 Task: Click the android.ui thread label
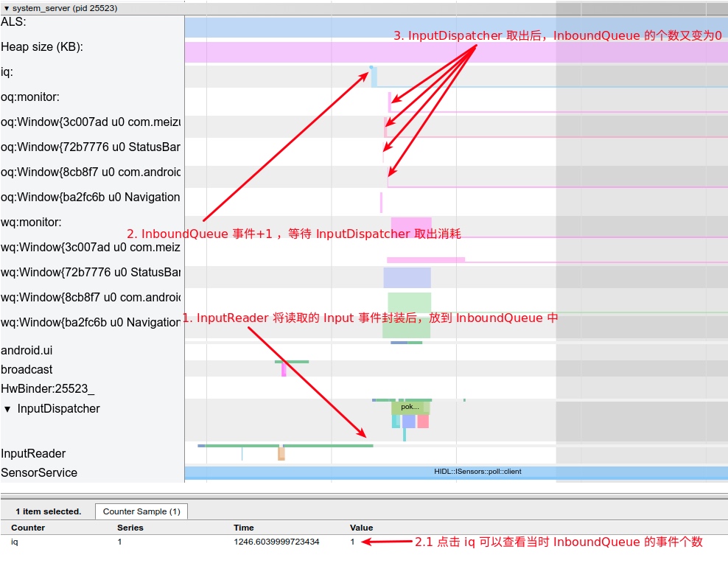click(x=27, y=351)
